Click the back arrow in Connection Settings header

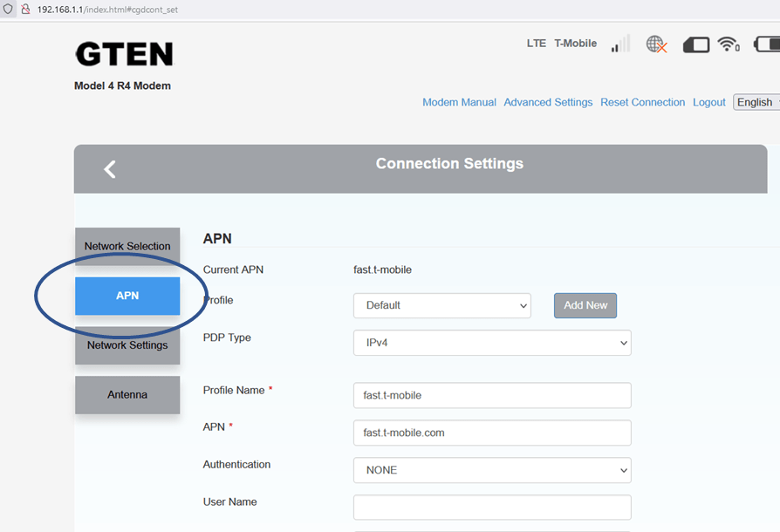(109, 168)
